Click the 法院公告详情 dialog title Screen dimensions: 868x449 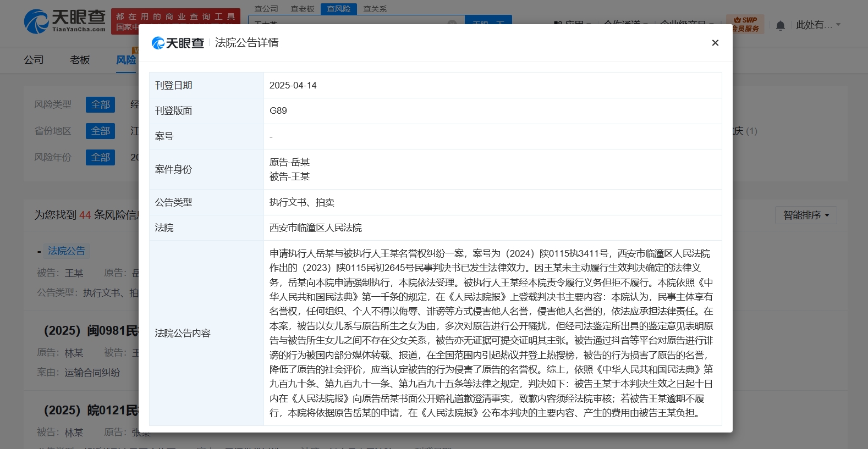click(246, 43)
